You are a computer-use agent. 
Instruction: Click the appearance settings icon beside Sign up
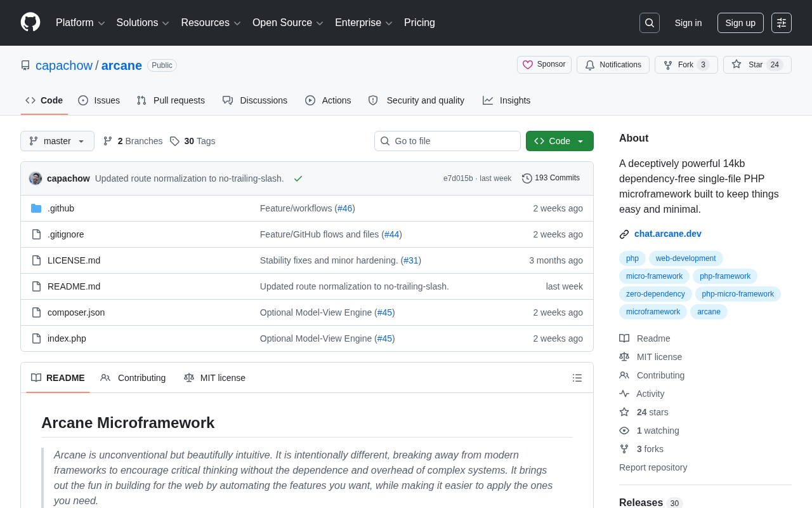click(781, 23)
